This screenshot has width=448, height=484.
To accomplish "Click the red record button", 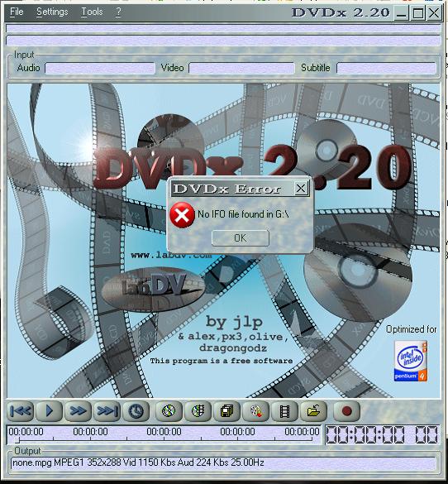I will 346,411.
